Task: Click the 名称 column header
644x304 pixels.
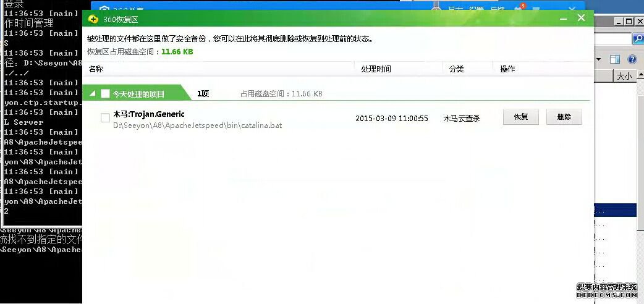Action: click(x=96, y=69)
